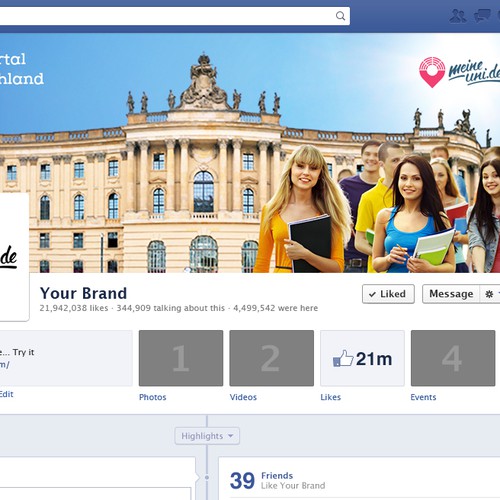Click the meineuni.de logo on cover
This screenshot has width=500, height=500.
459,72
